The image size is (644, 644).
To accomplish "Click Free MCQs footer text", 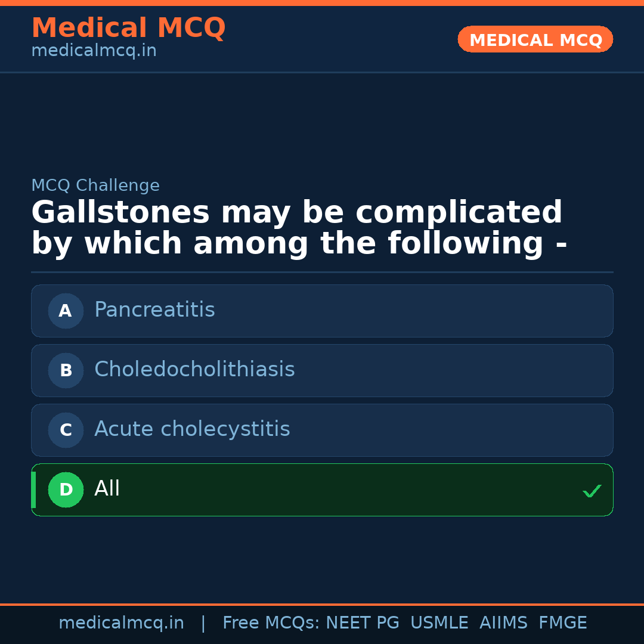I will [x=271, y=623].
